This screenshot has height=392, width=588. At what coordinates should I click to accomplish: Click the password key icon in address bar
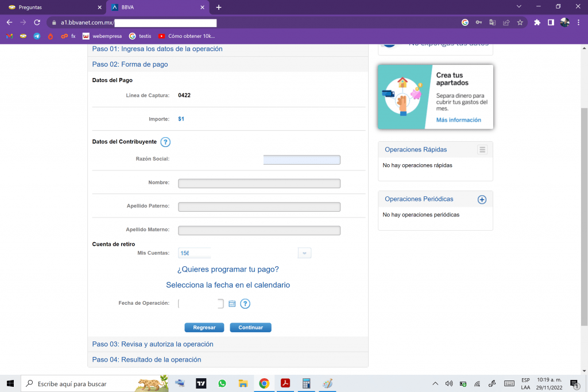pyautogui.click(x=479, y=22)
